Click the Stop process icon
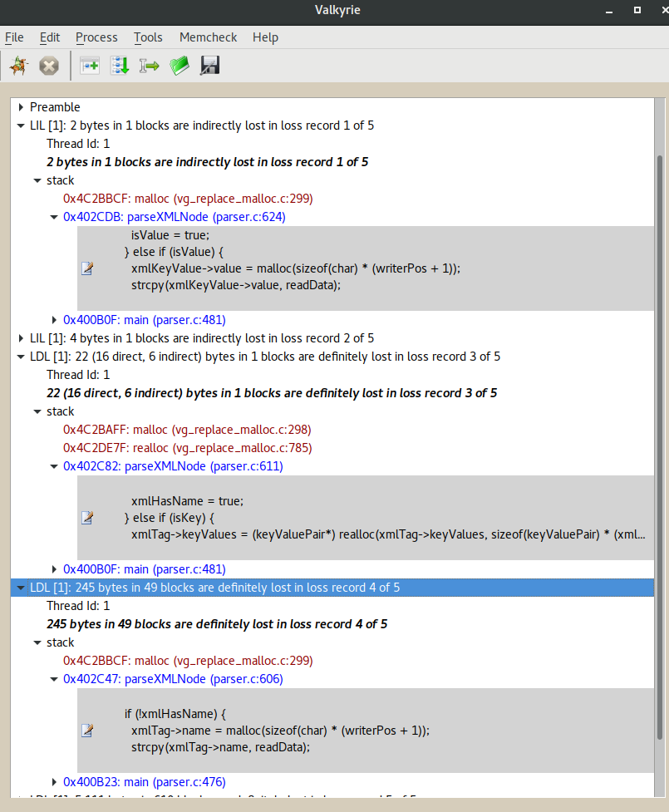This screenshot has height=812, width=669. 49,66
